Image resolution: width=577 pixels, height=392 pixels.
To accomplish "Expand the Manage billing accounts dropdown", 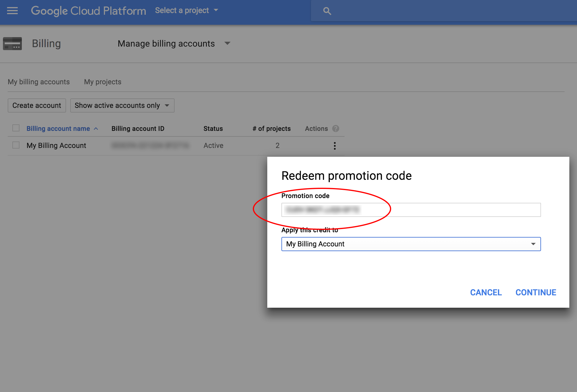I will tap(174, 44).
